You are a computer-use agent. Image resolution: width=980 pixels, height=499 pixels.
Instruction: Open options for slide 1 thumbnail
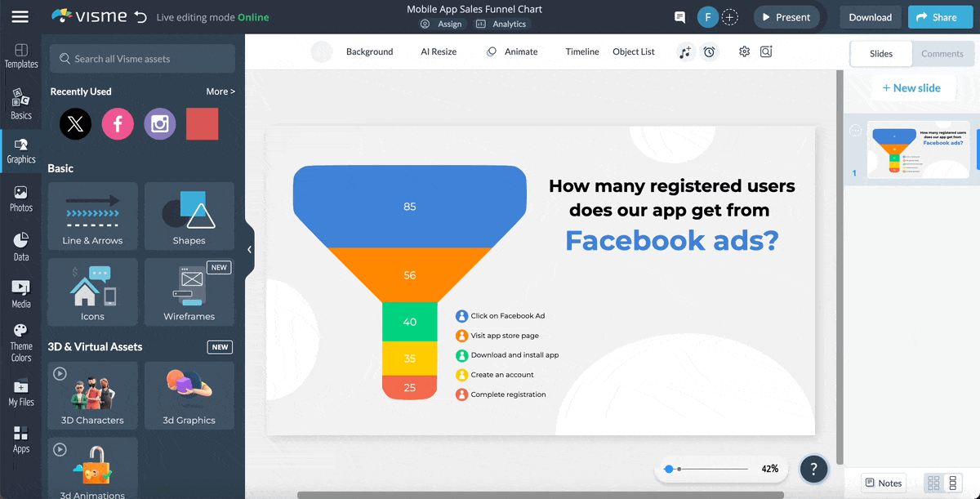(856, 131)
